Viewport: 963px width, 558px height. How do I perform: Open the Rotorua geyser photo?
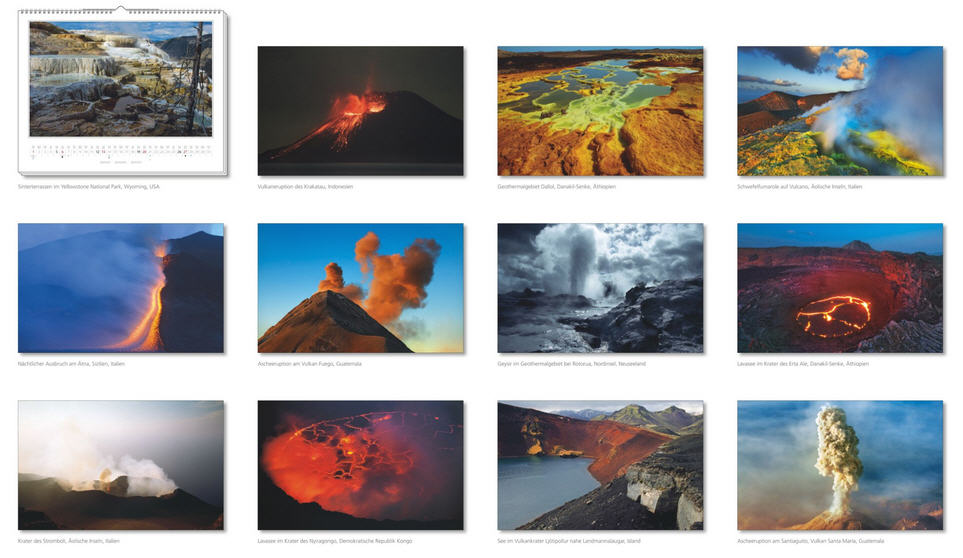click(x=600, y=288)
